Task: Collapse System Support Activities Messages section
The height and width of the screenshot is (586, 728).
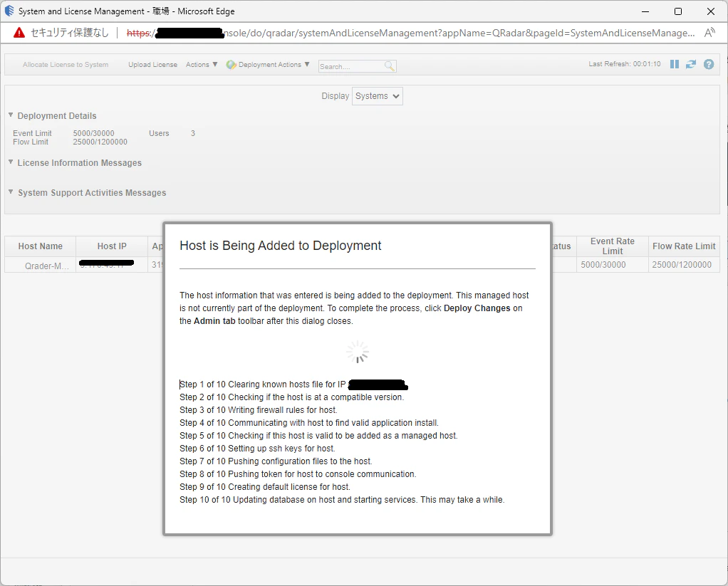Action: (x=11, y=192)
